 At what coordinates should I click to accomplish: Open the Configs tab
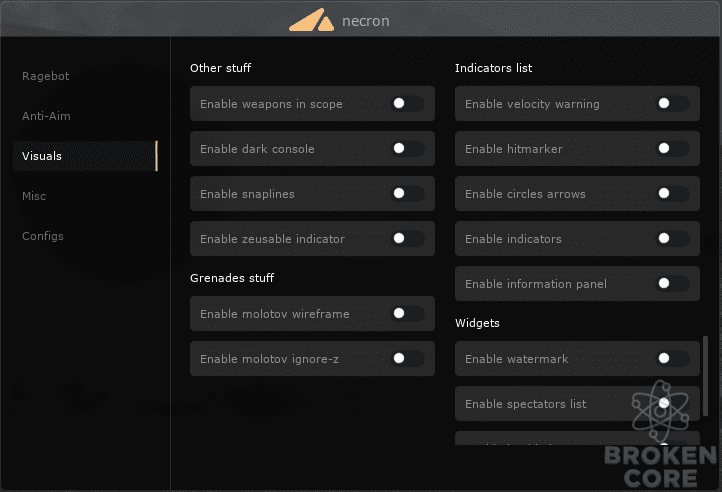point(43,236)
